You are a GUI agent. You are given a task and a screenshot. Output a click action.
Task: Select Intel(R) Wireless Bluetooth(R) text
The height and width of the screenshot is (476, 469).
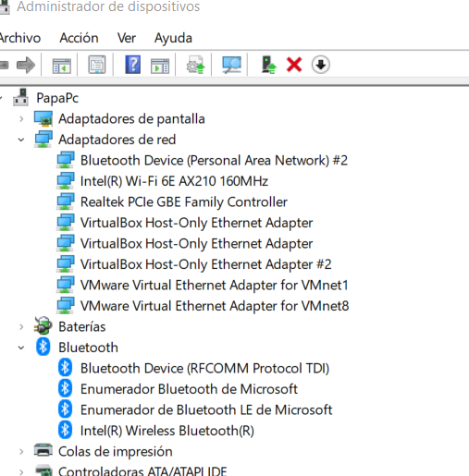coord(167,431)
